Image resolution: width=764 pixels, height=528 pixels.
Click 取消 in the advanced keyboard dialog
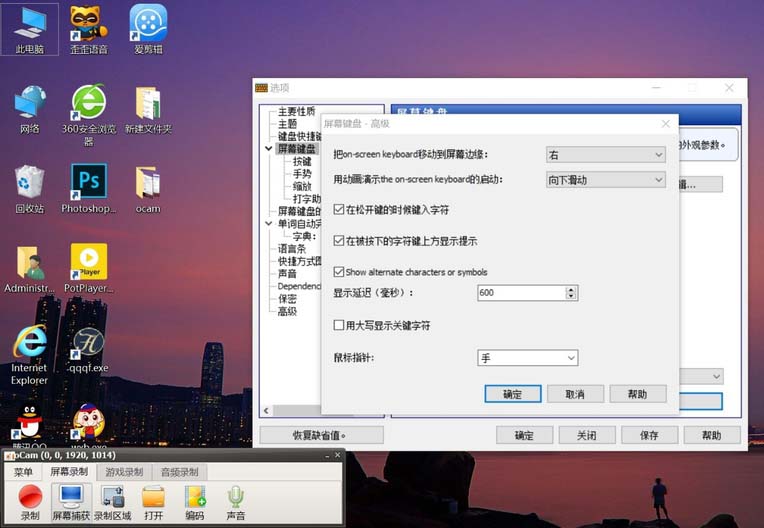pyautogui.click(x=575, y=394)
